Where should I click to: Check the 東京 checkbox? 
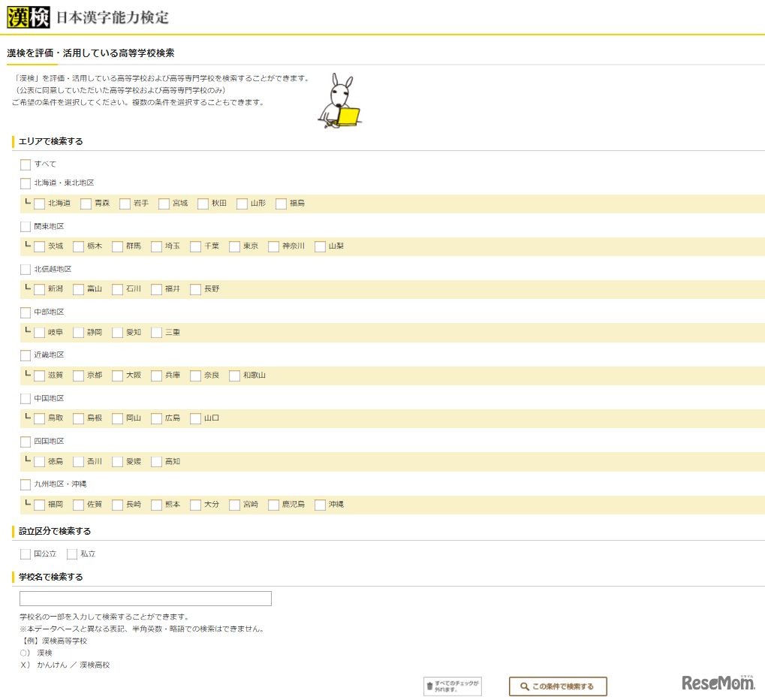235,246
